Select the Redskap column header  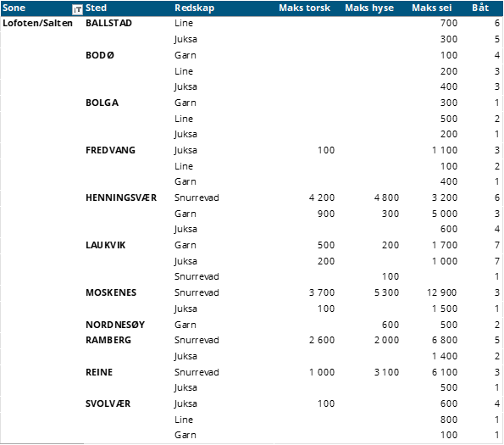[194, 8]
